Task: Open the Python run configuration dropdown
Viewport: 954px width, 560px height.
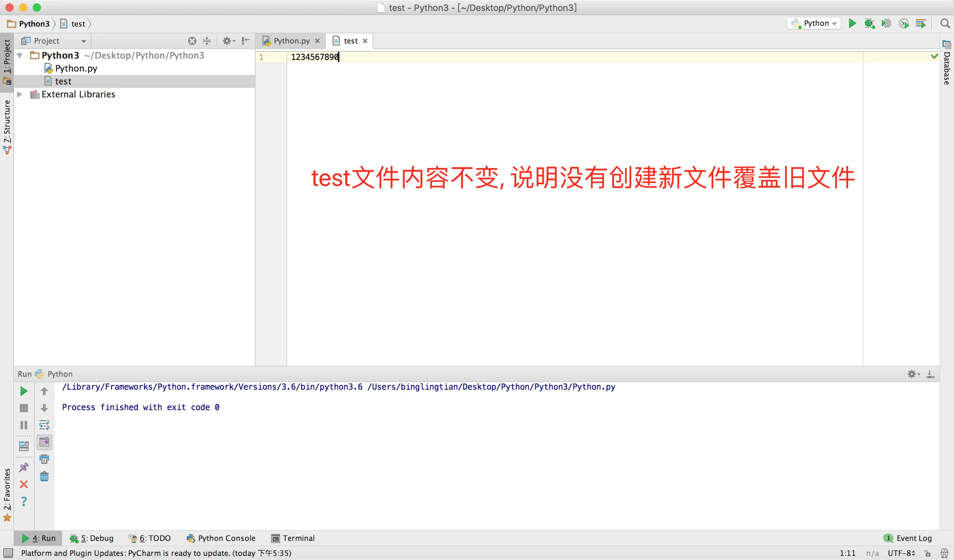Action: [814, 24]
